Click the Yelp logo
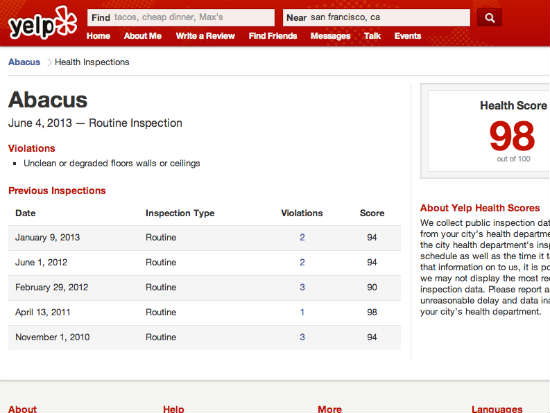 click(42, 23)
